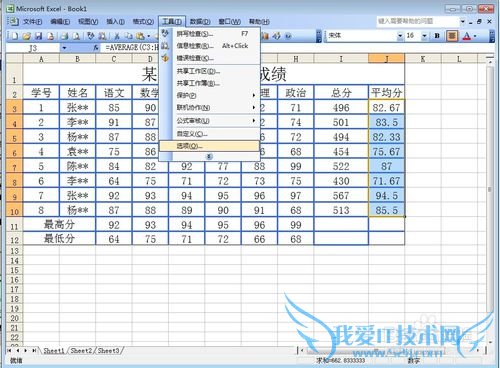Click the Excel workbook icon beside 文件 menu

click(13, 22)
